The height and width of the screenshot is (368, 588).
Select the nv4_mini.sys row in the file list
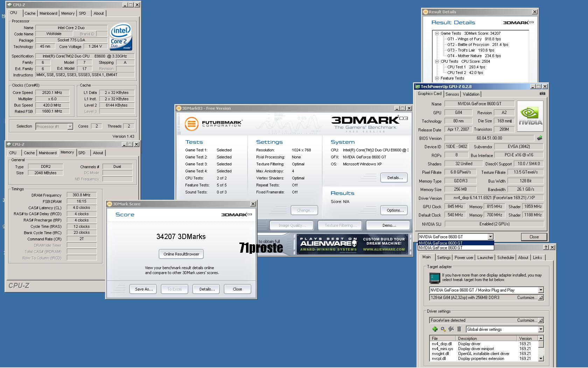tap(484, 349)
